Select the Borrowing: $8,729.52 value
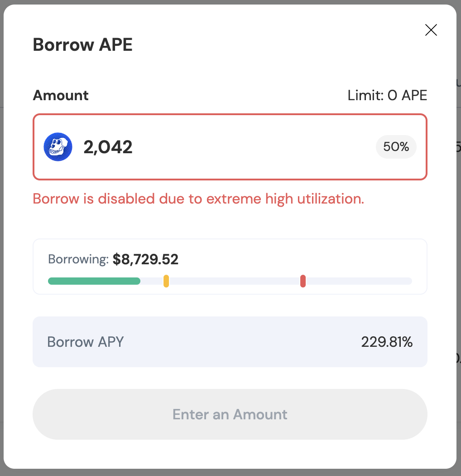 click(145, 259)
